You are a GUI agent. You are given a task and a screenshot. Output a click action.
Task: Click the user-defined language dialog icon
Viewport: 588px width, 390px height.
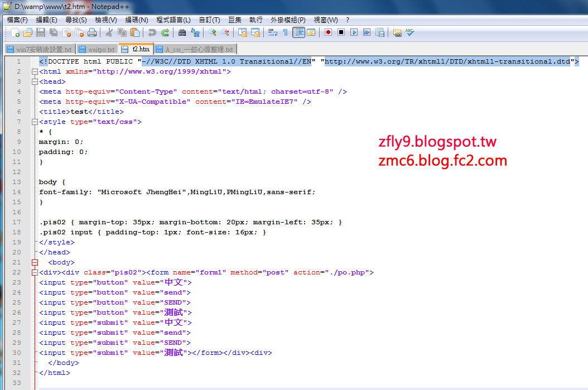pos(311,32)
